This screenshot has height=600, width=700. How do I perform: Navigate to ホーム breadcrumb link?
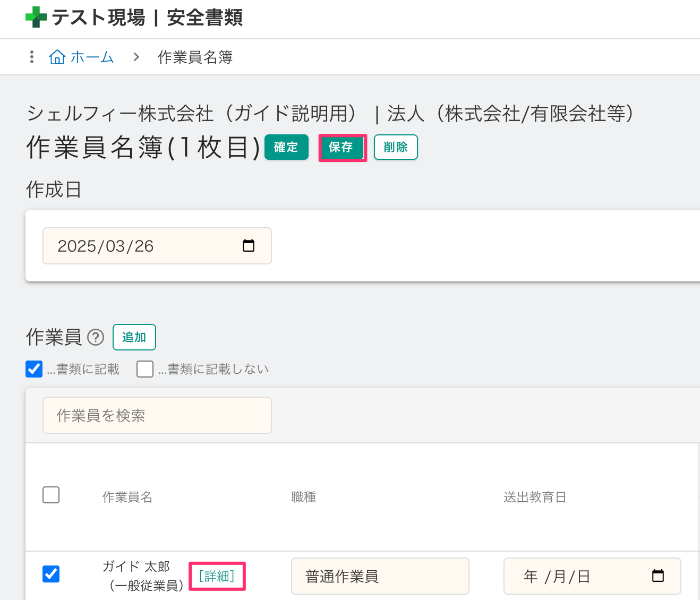click(x=92, y=57)
